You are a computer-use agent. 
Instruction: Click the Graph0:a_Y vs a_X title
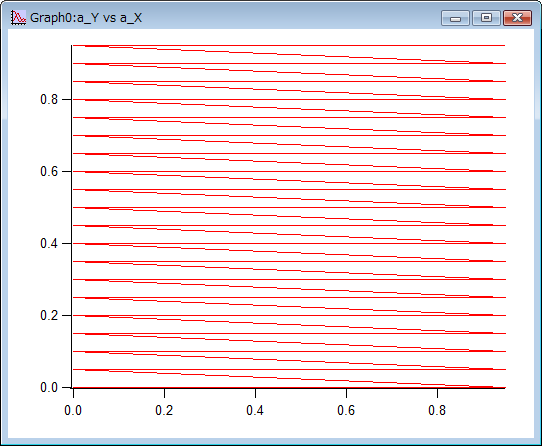(x=86, y=18)
